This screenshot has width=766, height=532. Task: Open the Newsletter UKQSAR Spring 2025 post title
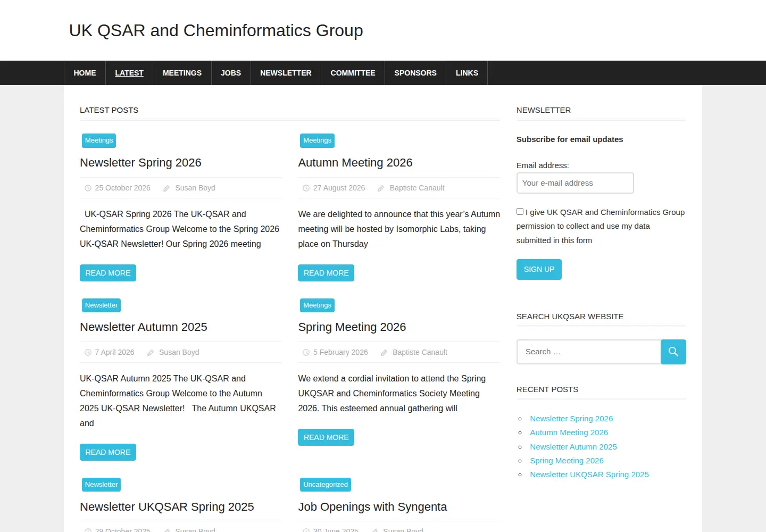click(167, 507)
